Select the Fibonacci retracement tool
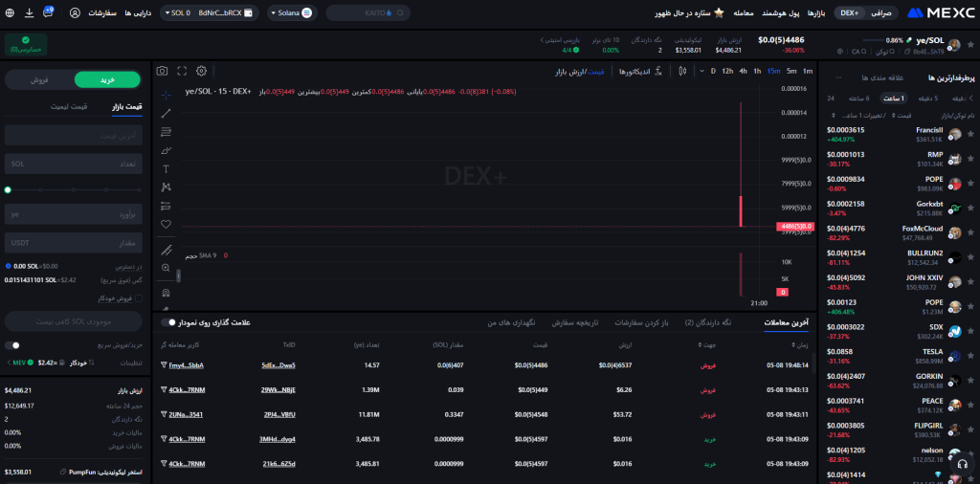 coord(166,132)
